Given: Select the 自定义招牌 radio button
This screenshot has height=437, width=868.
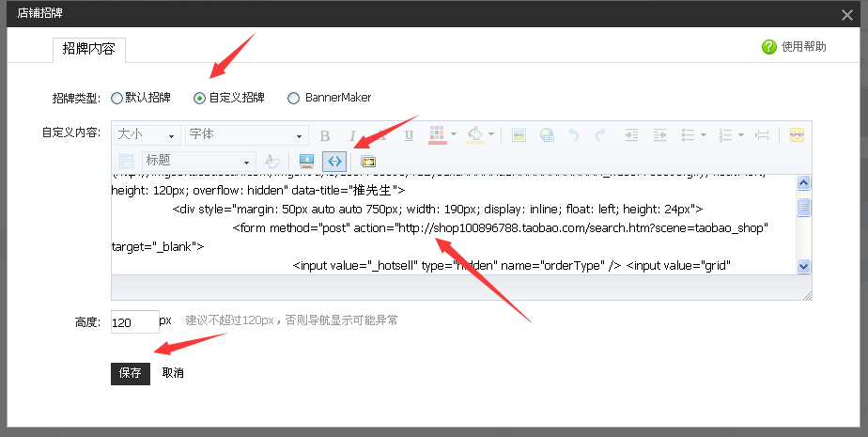Looking at the screenshot, I should click(199, 98).
